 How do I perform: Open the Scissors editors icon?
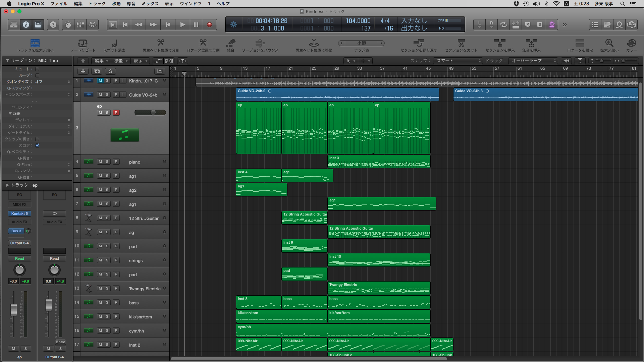coord(93,24)
